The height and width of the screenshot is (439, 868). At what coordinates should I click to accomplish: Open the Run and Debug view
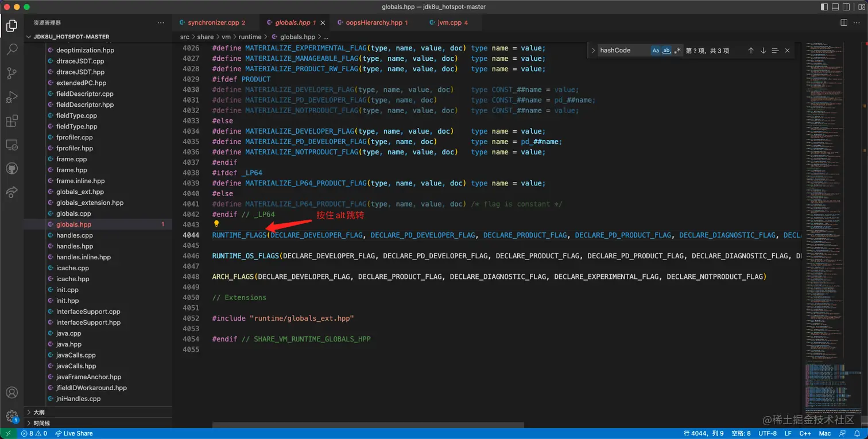[11, 98]
